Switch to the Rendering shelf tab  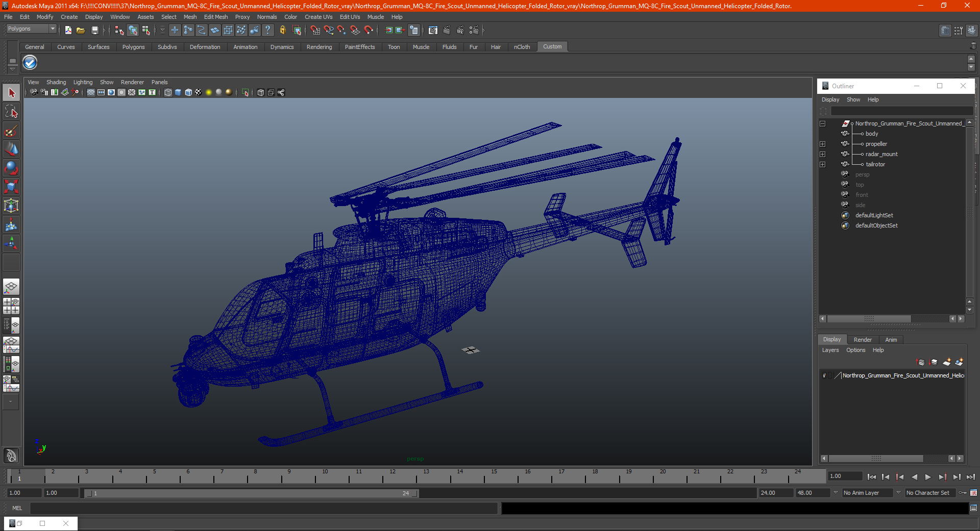click(x=319, y=47)
